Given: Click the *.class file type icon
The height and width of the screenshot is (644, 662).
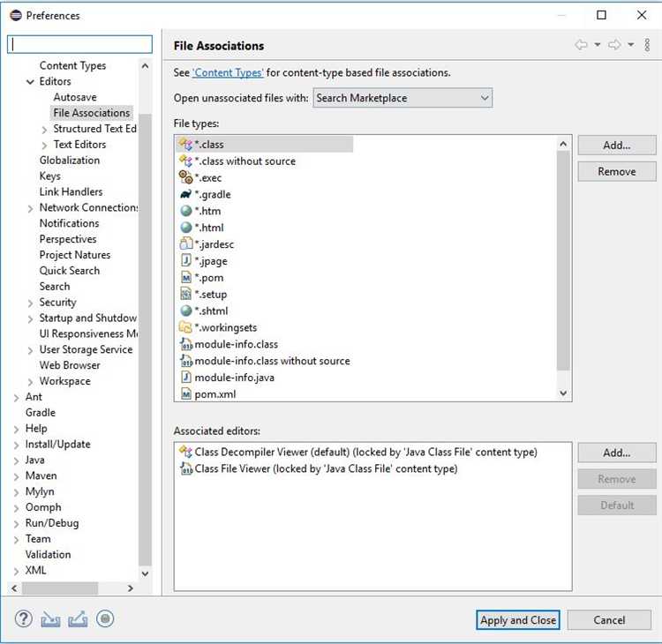Looking at the screenshot, I should (185, 145).
